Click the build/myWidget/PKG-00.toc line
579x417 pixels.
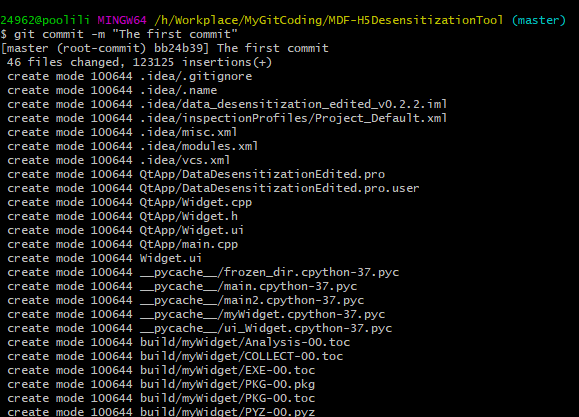161,399
